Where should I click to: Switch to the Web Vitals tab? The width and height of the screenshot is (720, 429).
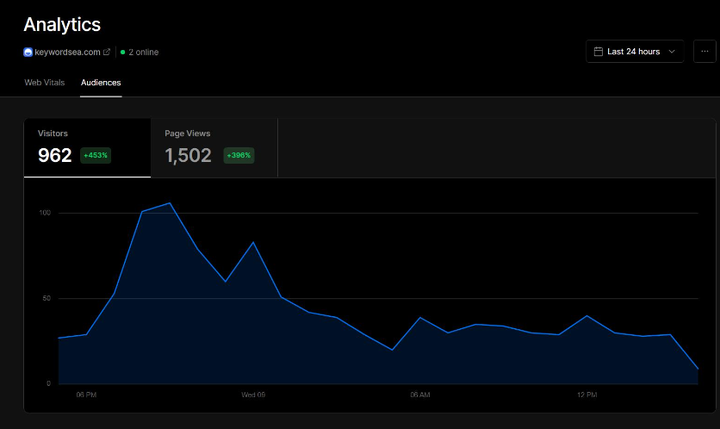pyautogui.click(x=45, y=83)
